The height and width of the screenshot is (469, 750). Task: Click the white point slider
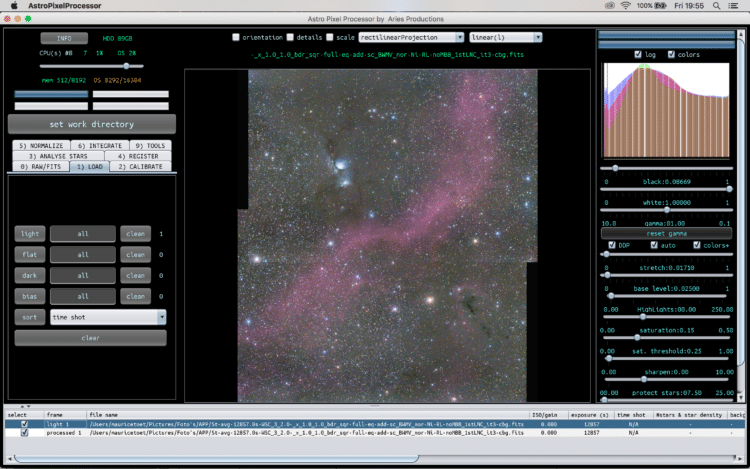coord(666,189)
